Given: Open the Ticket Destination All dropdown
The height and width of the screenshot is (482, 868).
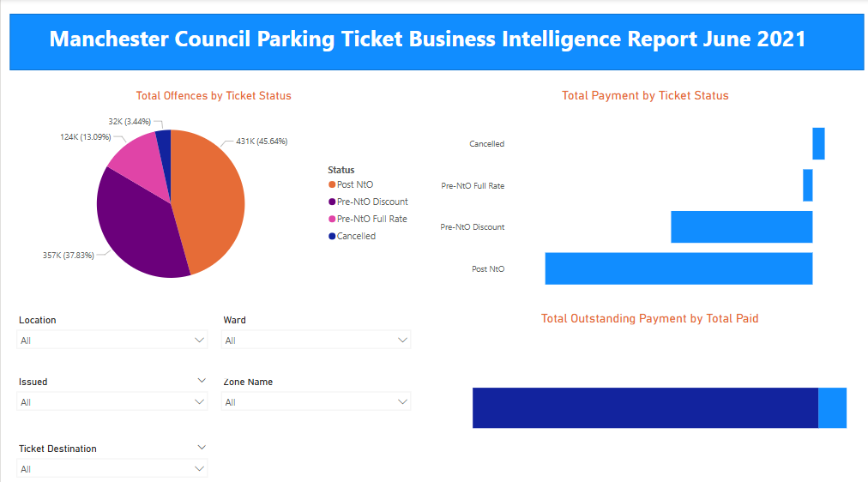Looking at the screenshot, I should click(x=112, y=469).
